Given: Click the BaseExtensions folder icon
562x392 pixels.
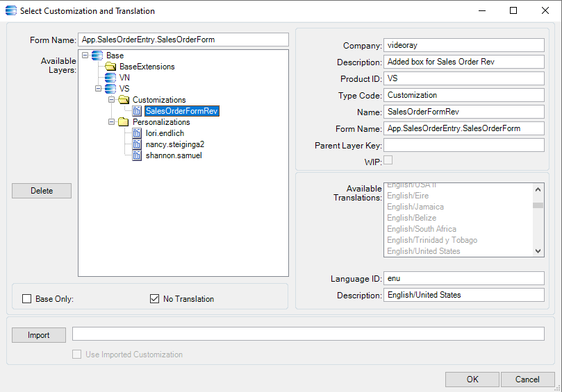Looking at the screenshot, I should (x=110, y=67).
